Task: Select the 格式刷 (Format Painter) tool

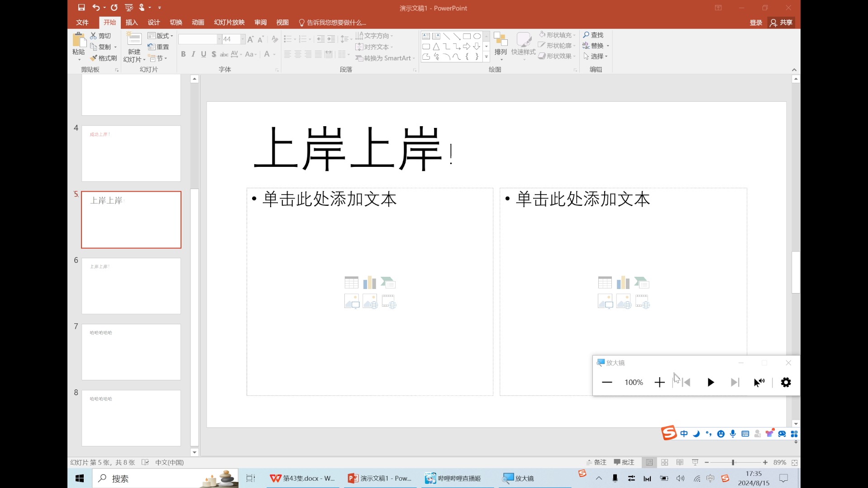Action: [103, 58]
